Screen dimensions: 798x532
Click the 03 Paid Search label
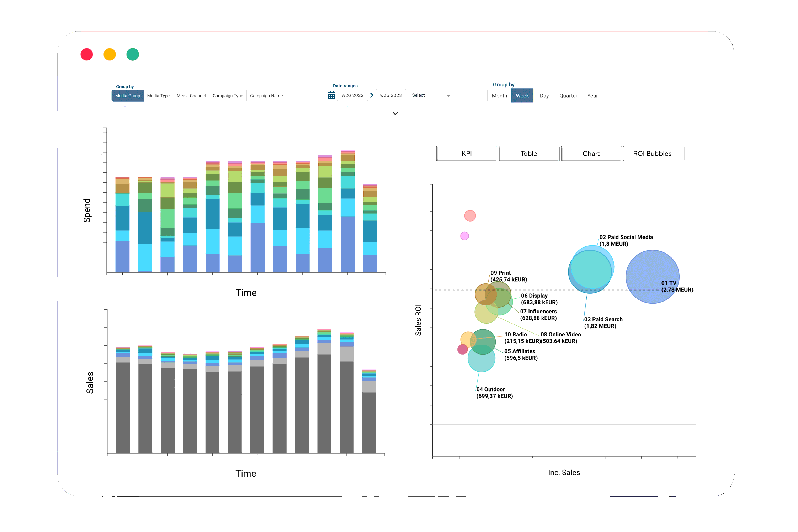coord(603,323)
